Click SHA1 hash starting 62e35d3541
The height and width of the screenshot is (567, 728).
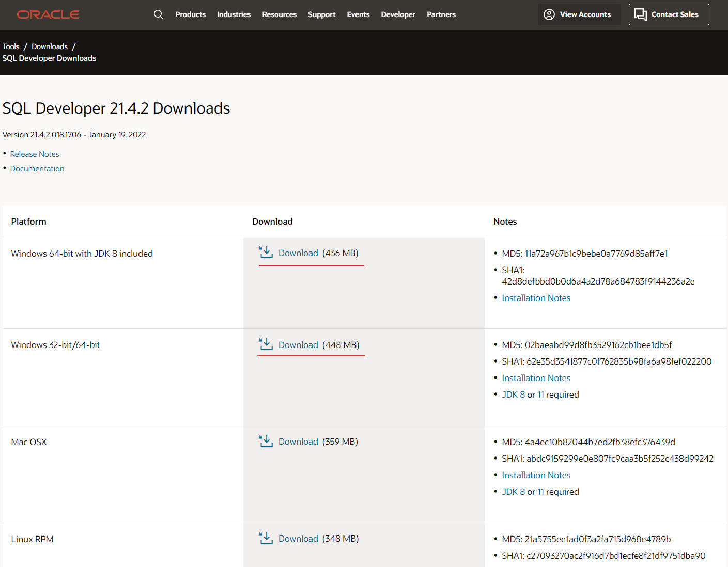click(x=607, y=361)
